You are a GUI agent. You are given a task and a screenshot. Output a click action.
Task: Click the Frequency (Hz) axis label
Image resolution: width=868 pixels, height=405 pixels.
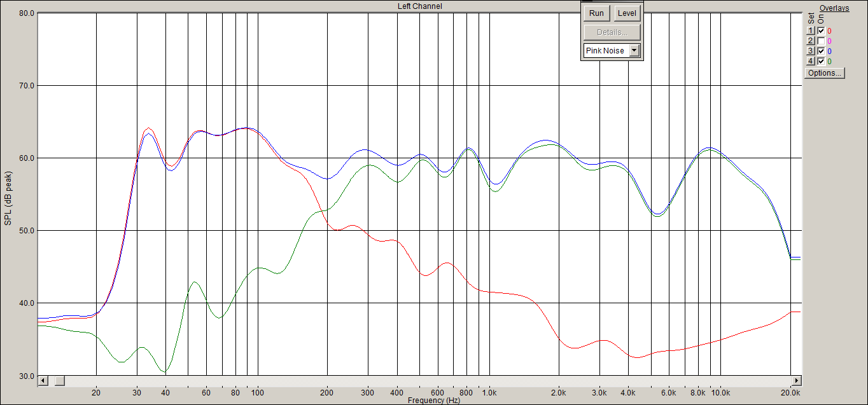[x=434, y=401]
